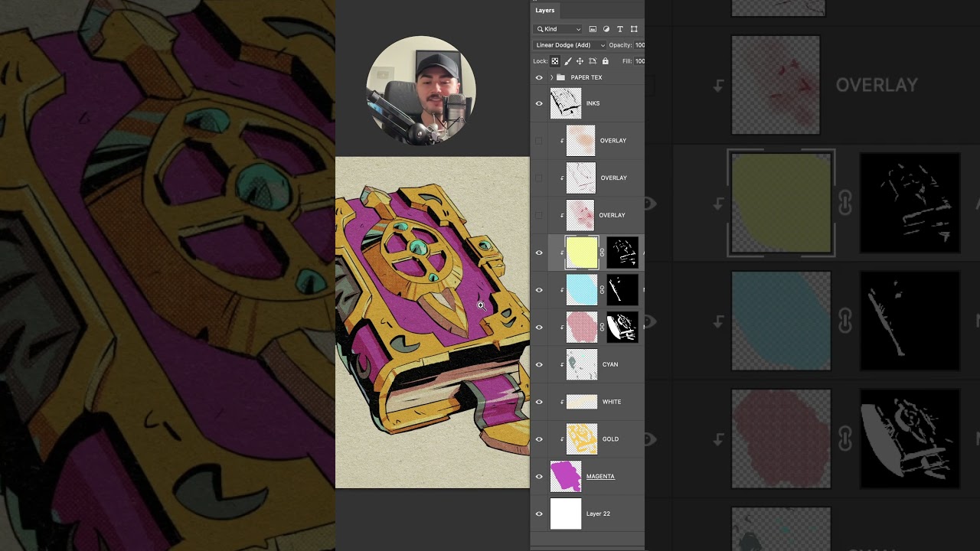Toggle mask link on light blue layer
The width and height of the screenshot is (980, 551).
tap(602, 290)
